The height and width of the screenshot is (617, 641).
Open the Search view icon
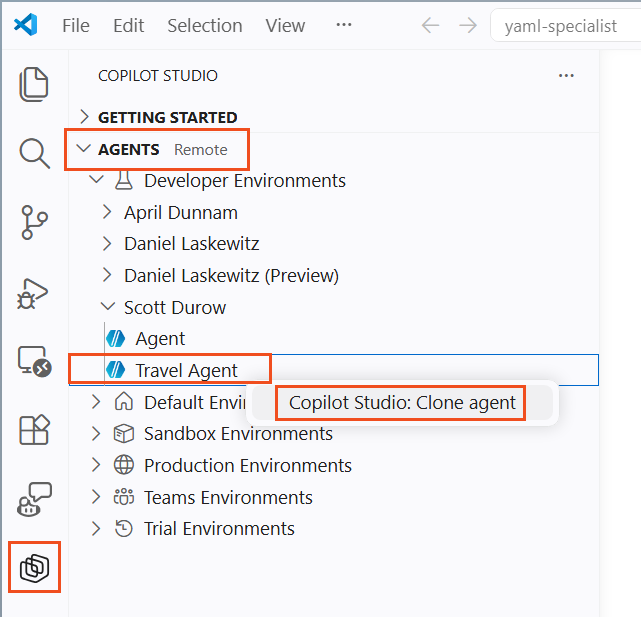[34, 153]
